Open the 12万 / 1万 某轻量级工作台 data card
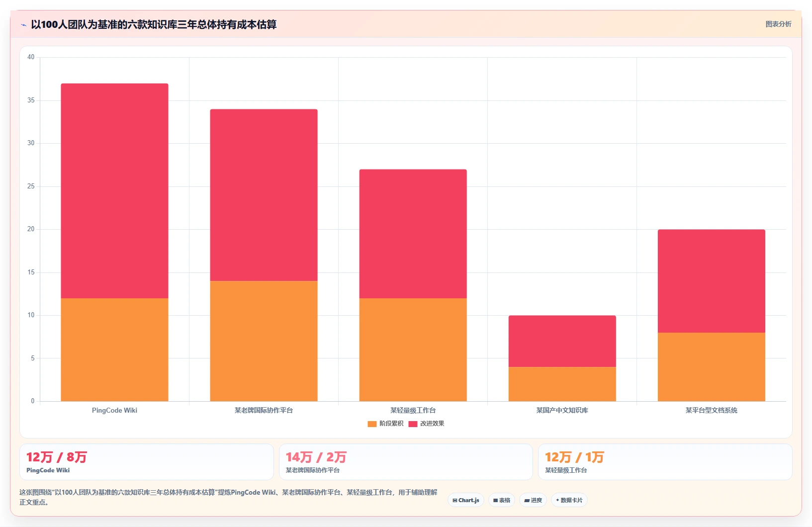 [665, 462]
